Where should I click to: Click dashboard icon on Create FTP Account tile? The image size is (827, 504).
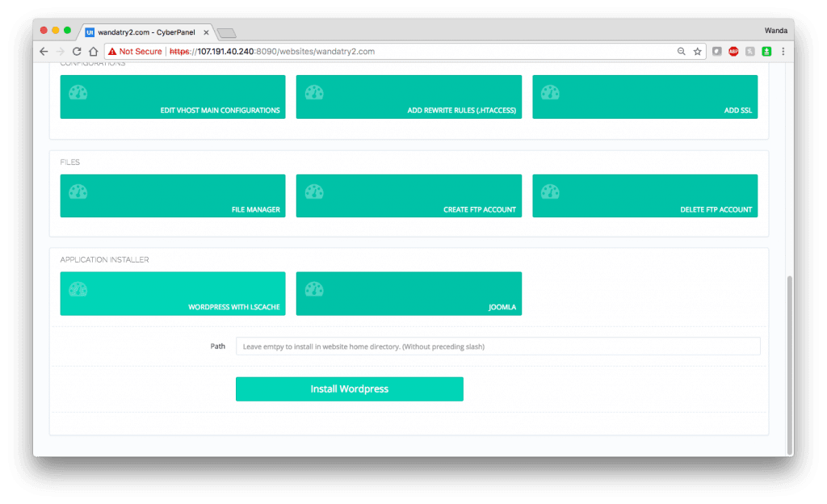point(314,192)
